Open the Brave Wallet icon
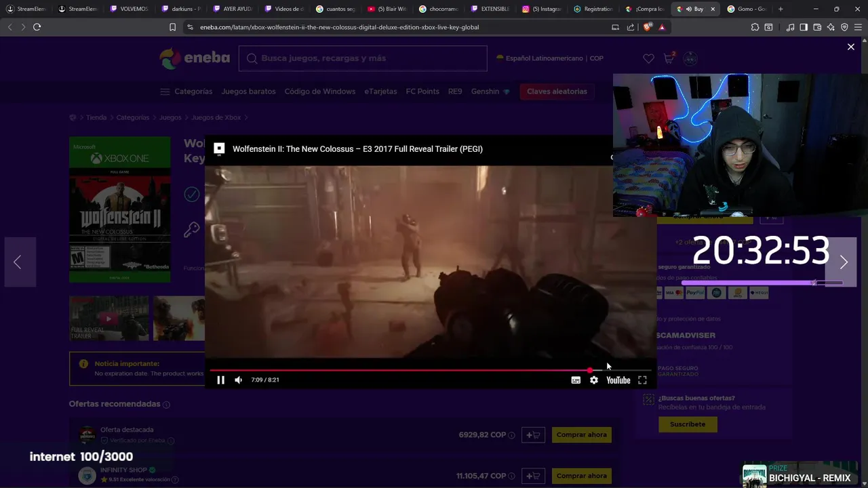The width and height of the screenshot is (868, 488). click(817, 27)
